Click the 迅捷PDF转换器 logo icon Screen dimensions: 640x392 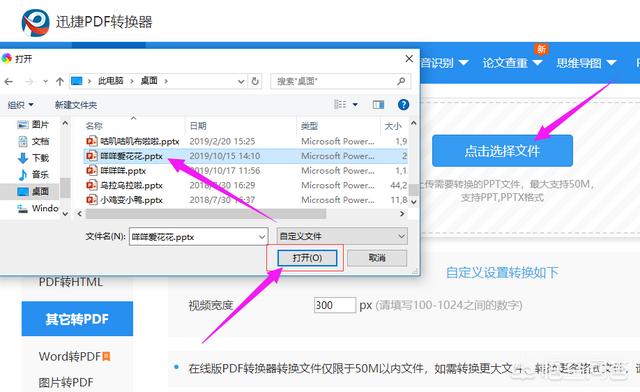click(x=36, y=23)
